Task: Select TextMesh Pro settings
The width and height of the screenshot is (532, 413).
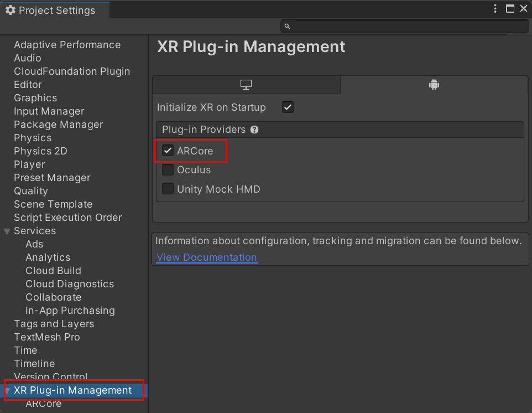Action: 47,337
